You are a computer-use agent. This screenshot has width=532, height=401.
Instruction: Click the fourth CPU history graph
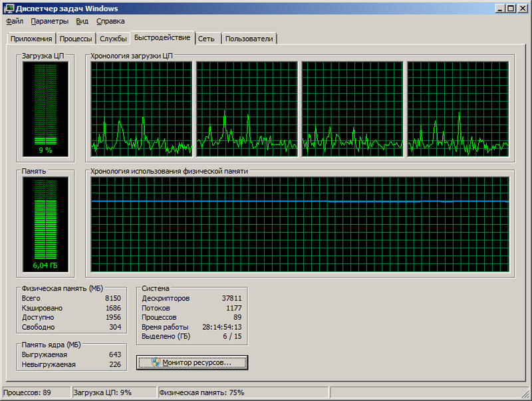click(x=458, y=110)
